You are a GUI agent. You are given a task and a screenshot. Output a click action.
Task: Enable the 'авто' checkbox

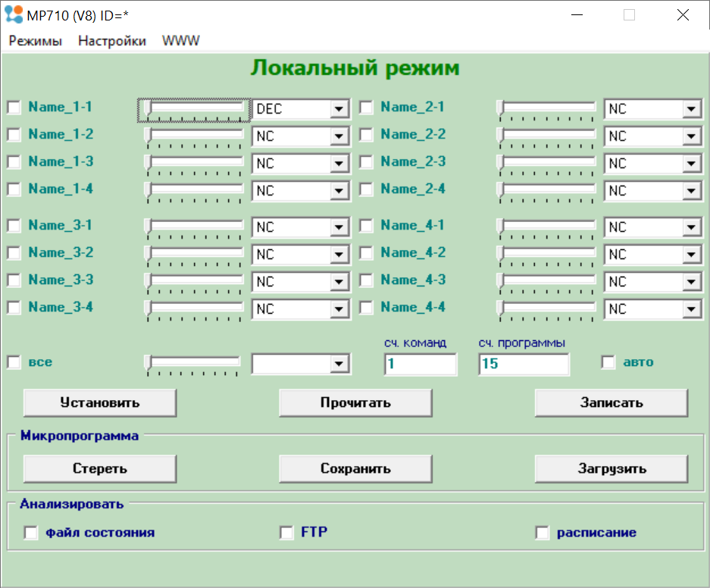[x=608, y=362]
